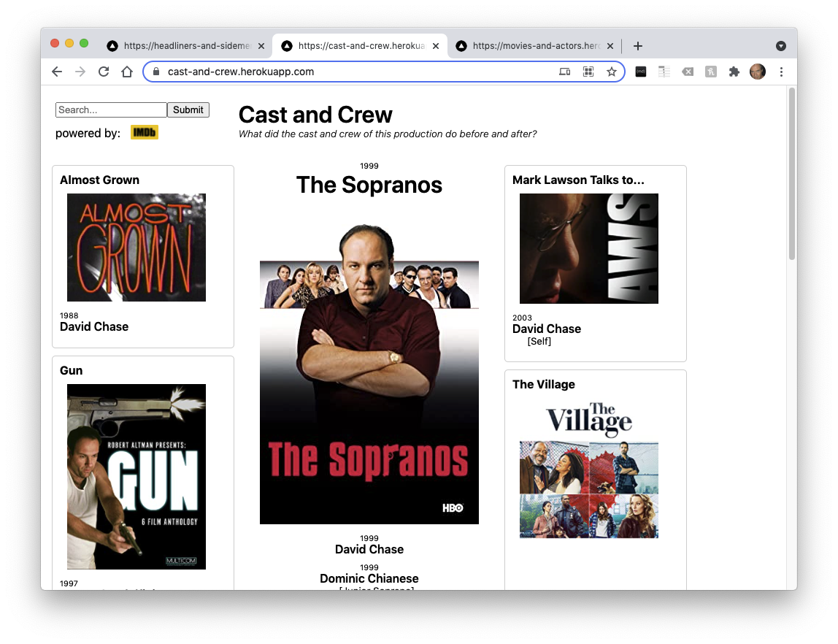This screenshot has width=838, height=644.
Task: Go to the browser home page
Action: (127, 72)
